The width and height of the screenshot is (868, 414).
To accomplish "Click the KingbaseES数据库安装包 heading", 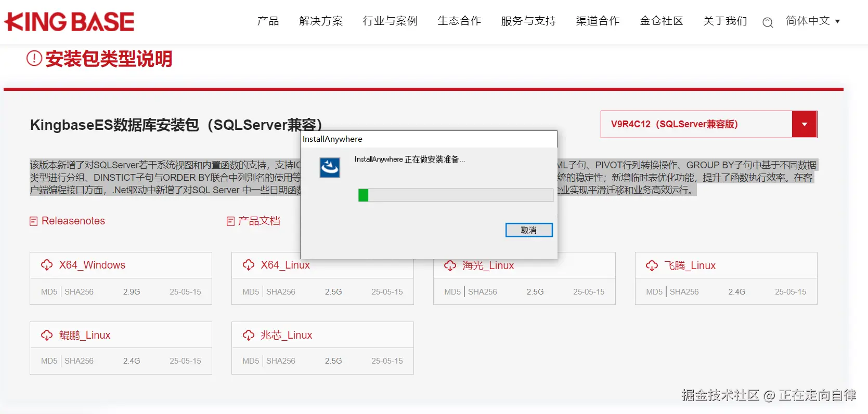I will 177,125.
